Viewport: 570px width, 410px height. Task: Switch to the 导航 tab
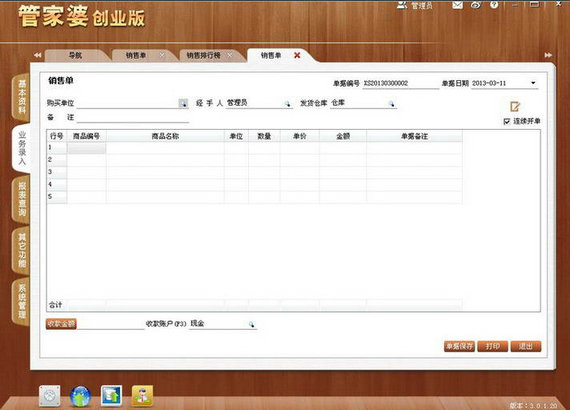tap(75, 55)
